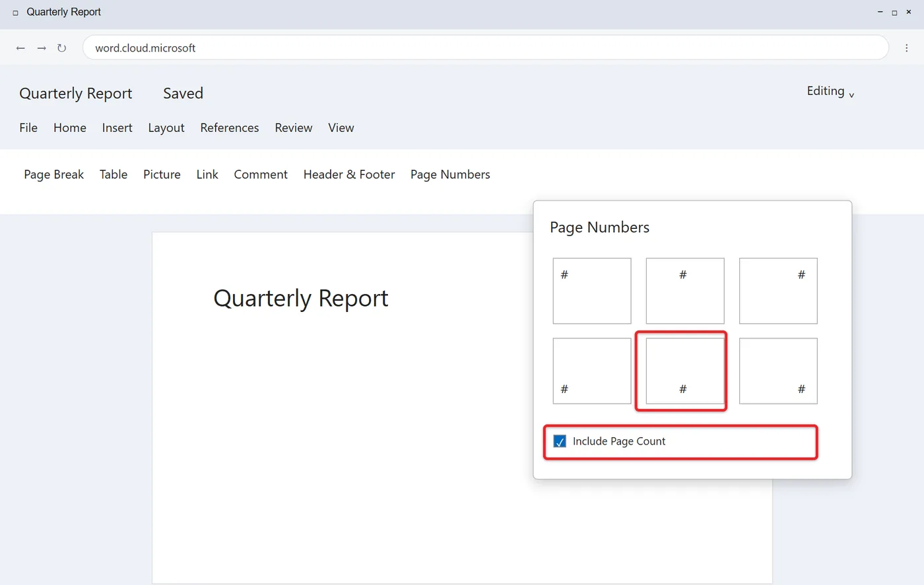
Task: Expand the Editing mode dropdown
Action: tap(830, 92)
